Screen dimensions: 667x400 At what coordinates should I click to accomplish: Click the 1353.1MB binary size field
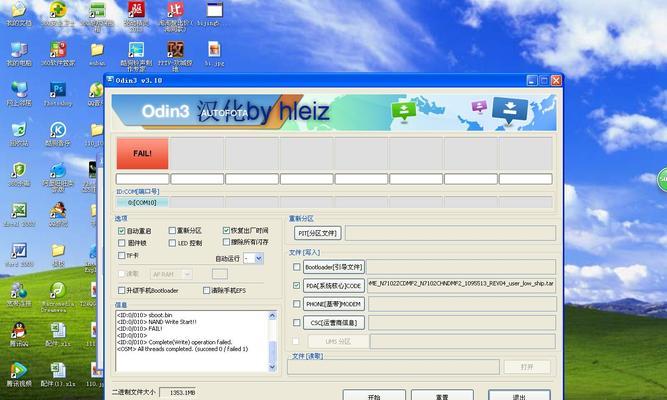[x=177, y=392]
